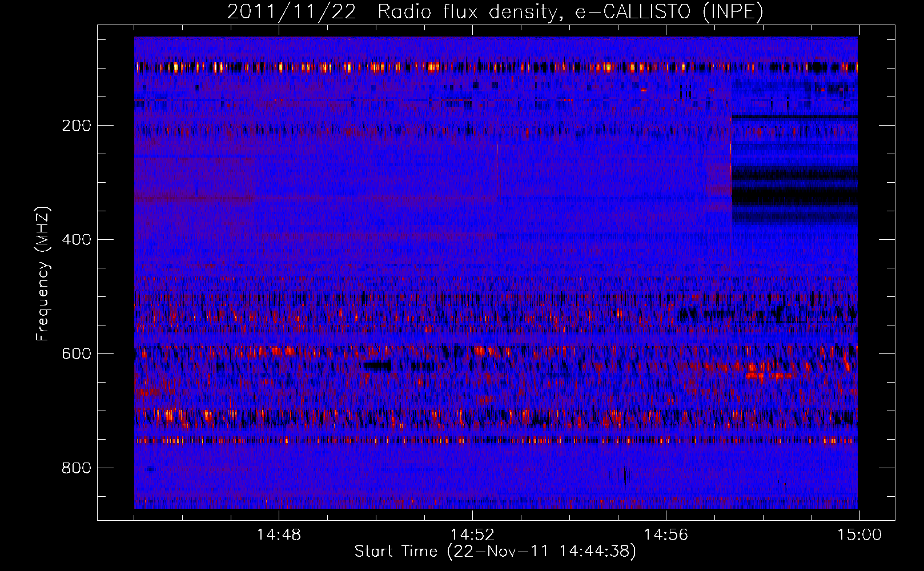This screenshot has height=571, width=924.
Task: Select the 'Frequency (MHZ)' y-axis label
Action: pyautogui.click(x=42, y=274)
